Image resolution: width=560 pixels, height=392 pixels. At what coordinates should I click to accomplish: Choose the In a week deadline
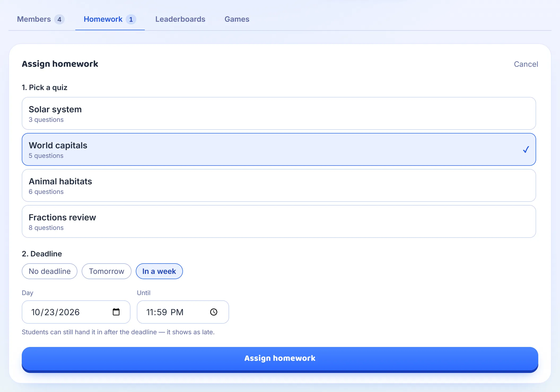point(159,271)
